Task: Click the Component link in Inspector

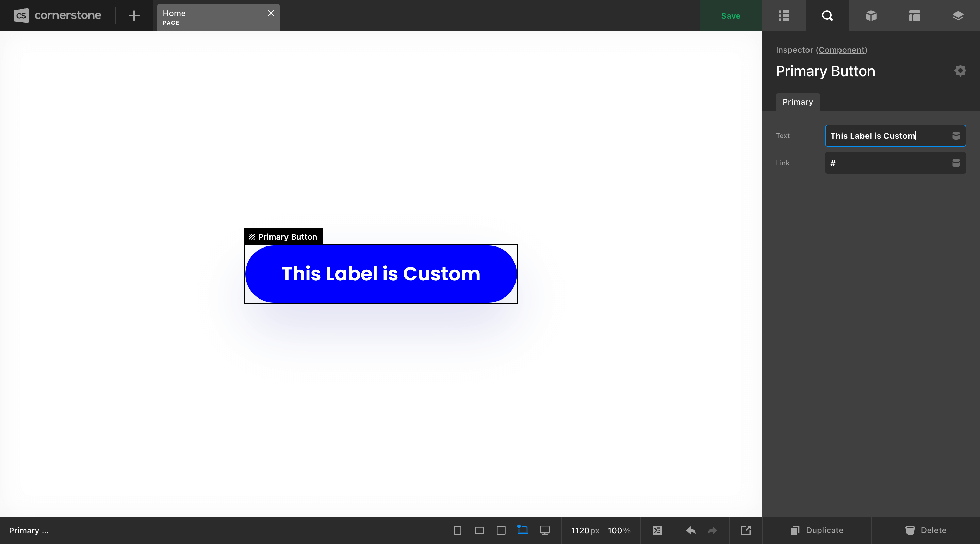Action: (x=841, y=50)
